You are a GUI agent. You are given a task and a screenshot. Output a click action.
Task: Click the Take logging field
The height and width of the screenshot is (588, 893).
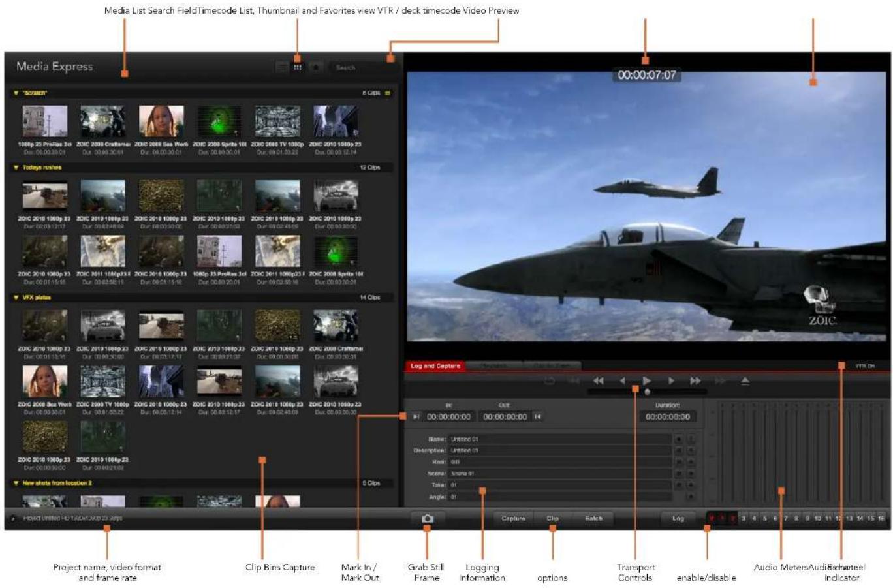pyautogui.click(x=561, y=486)
